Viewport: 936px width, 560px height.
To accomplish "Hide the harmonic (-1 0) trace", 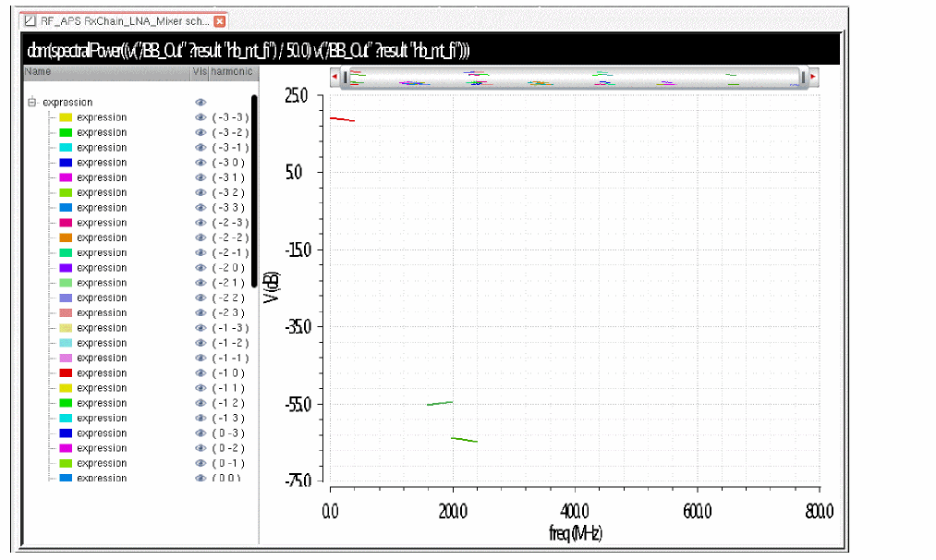I will 201,373.
